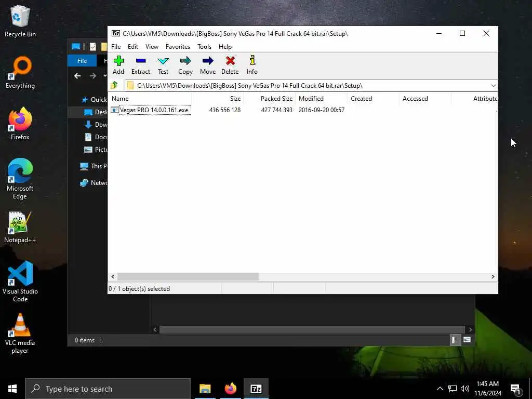The height and width of the screenshot is (399, 532).
Task: Click the Back arrow in File Explorer
Action: pyautogui.click(x=77, y=76)
